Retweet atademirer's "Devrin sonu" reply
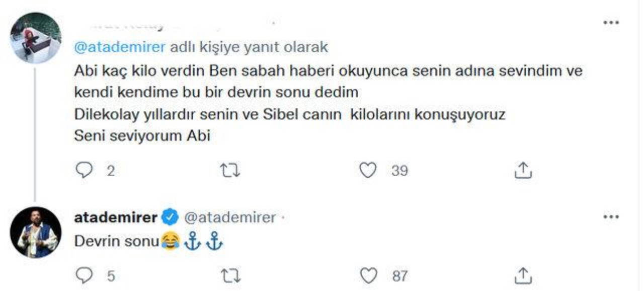This screenshot has height=291, width=644. pos(230,275)
